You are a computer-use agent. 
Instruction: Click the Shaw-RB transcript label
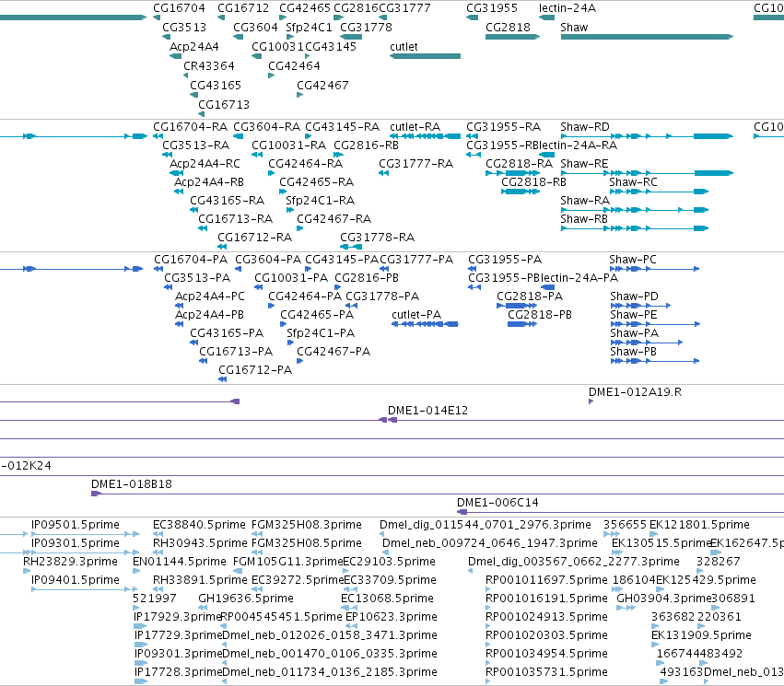(x=584, y=219)
